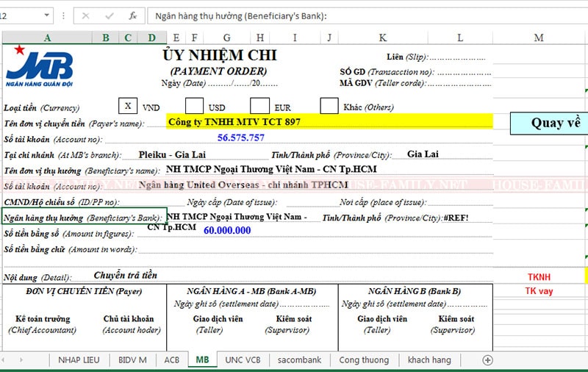Select 'NGÂN HÀNG B (Bank B)' heading

pos(415,291)
